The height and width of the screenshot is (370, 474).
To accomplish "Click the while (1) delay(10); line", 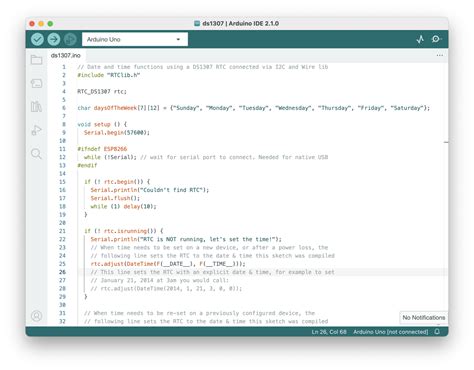I will coord(123,206).
